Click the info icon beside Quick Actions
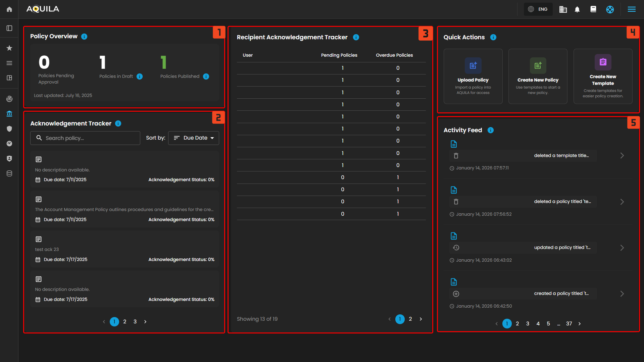Screen dimensions: 644x362 [x=493, y=37]
